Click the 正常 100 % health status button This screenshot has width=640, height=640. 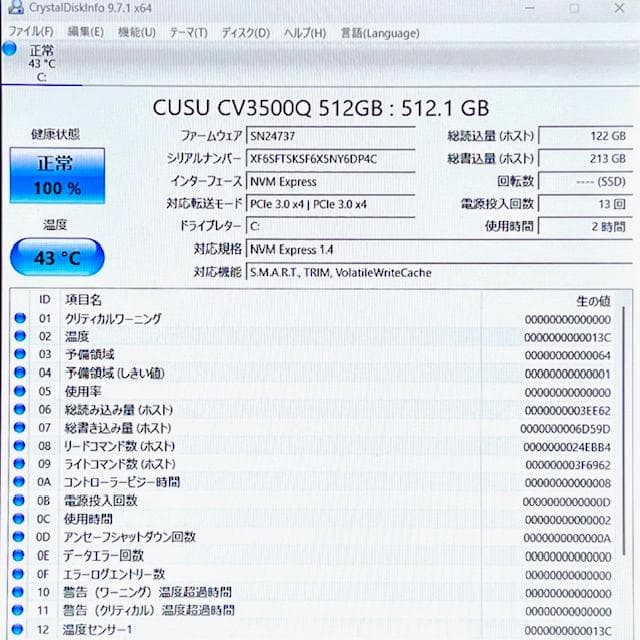(57, 176)
